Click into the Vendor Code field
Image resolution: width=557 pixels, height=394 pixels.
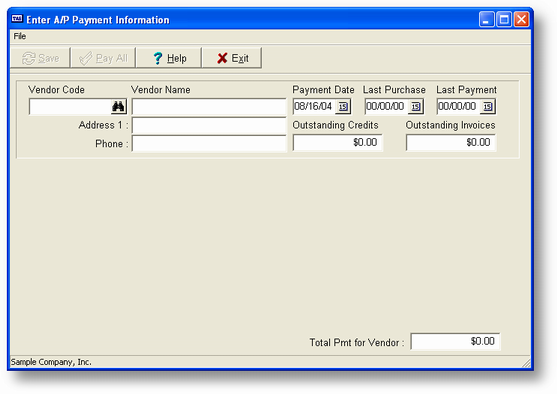coord(70,107)
